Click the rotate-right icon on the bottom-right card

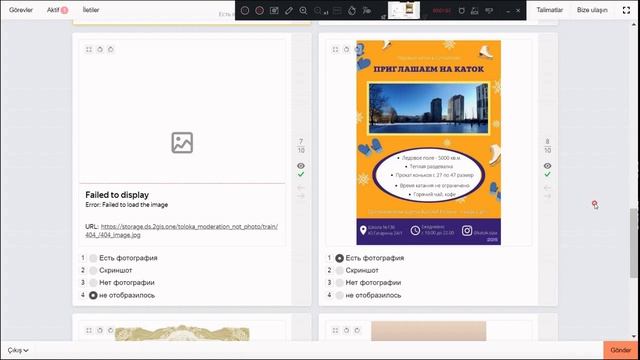tap(357, 330)
